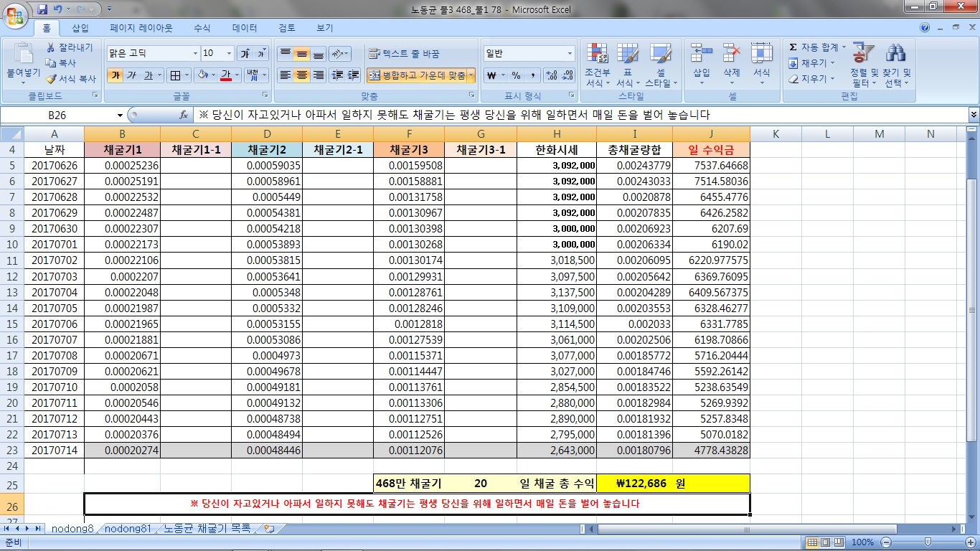Click the increase indent icon
Image resolution: width=980 pixels, height=551 pixels.
click(353, 75)
